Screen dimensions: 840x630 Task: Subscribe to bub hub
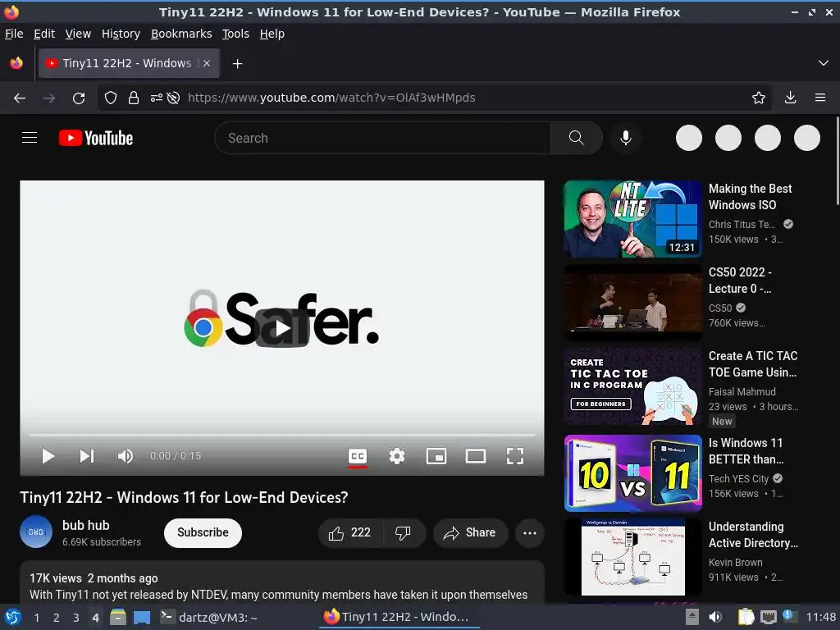click(x=203, y=533)
